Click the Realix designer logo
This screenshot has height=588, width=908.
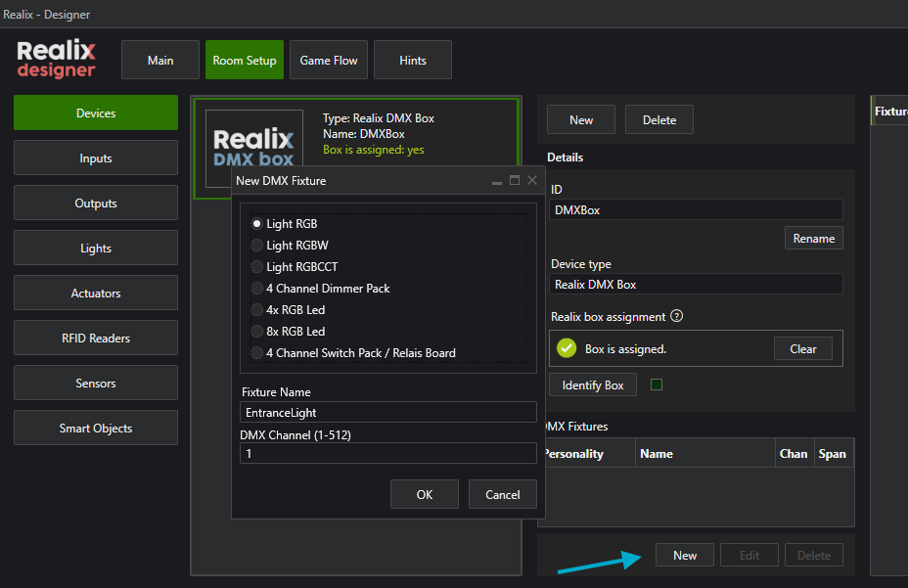coord(56,59)
